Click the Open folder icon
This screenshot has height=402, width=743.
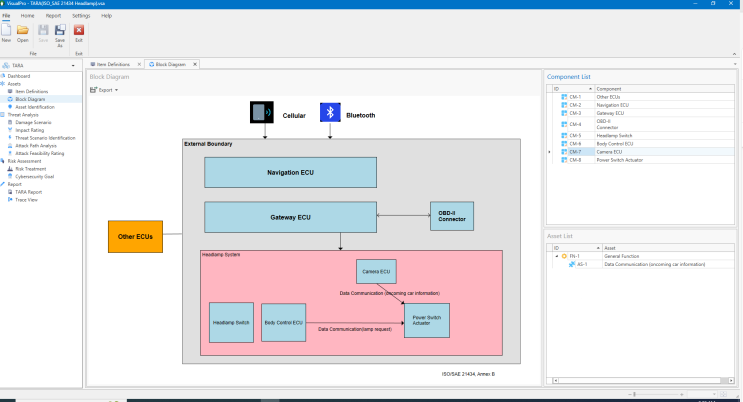tap(23, 32)
